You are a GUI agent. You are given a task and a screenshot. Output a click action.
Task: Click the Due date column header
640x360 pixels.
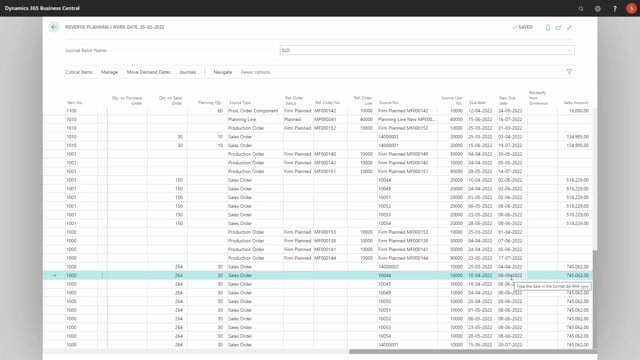(477, 103)
